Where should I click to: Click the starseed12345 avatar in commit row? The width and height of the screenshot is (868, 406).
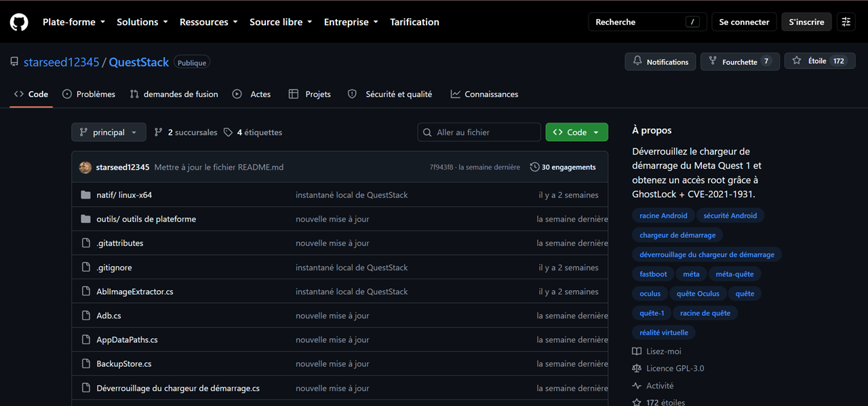pos(85,167)
